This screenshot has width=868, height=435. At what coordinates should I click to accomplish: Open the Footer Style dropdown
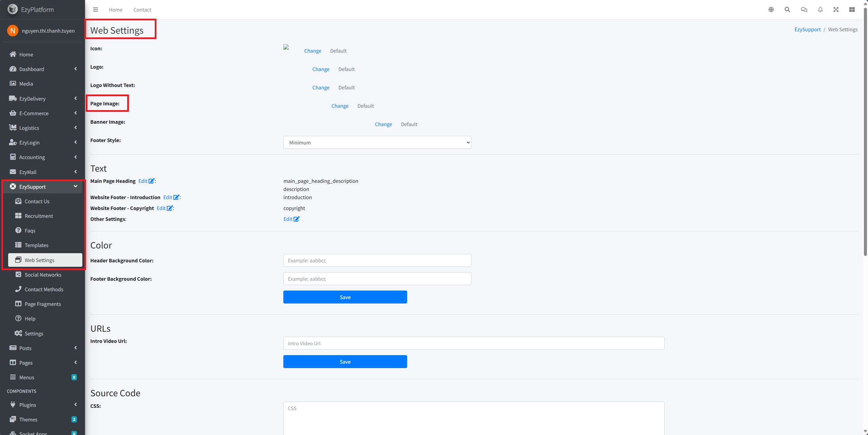[377, 142]
